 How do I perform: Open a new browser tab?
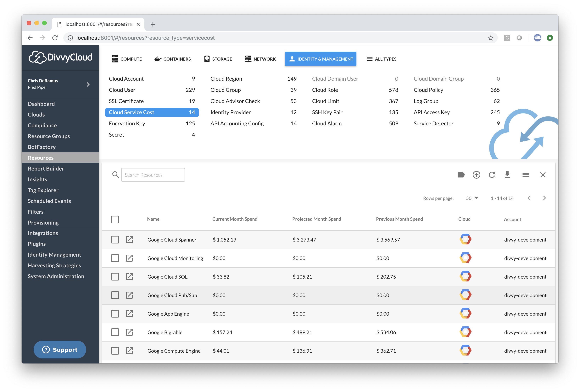[x=153, y=24]
